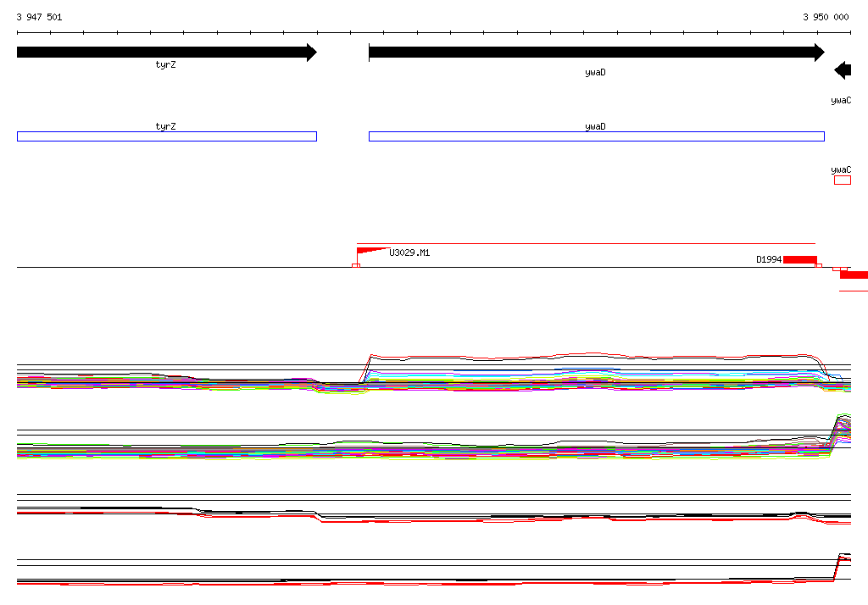Viewport: 868px width, 605px height.
Task: Click the 'tyrZ' label above blue box
Action: pos(165,126)
